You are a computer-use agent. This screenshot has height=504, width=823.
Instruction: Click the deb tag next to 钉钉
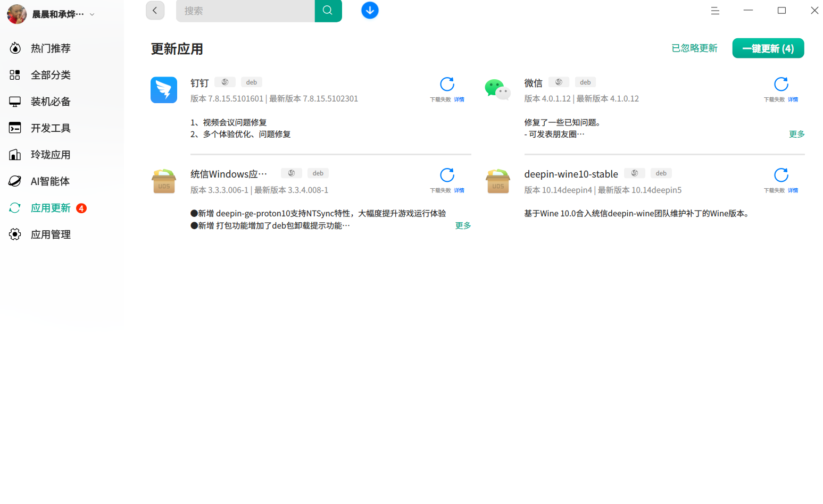tap(252, 82)
